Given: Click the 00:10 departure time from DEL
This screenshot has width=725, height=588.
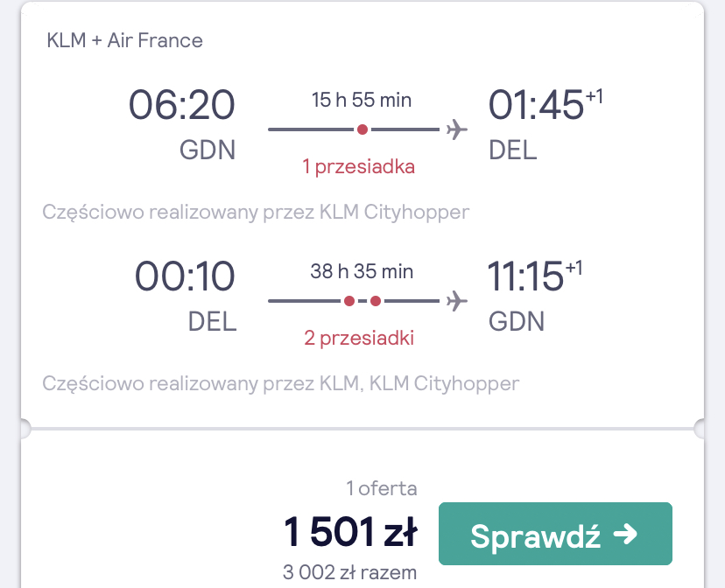Looking at the screenshot, I should 185,276.
